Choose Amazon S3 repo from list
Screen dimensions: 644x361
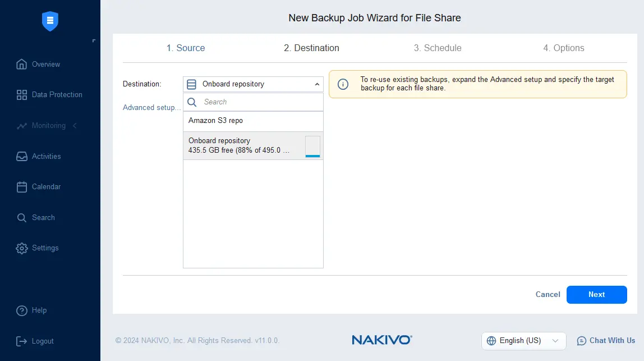(x=253, y=121)
